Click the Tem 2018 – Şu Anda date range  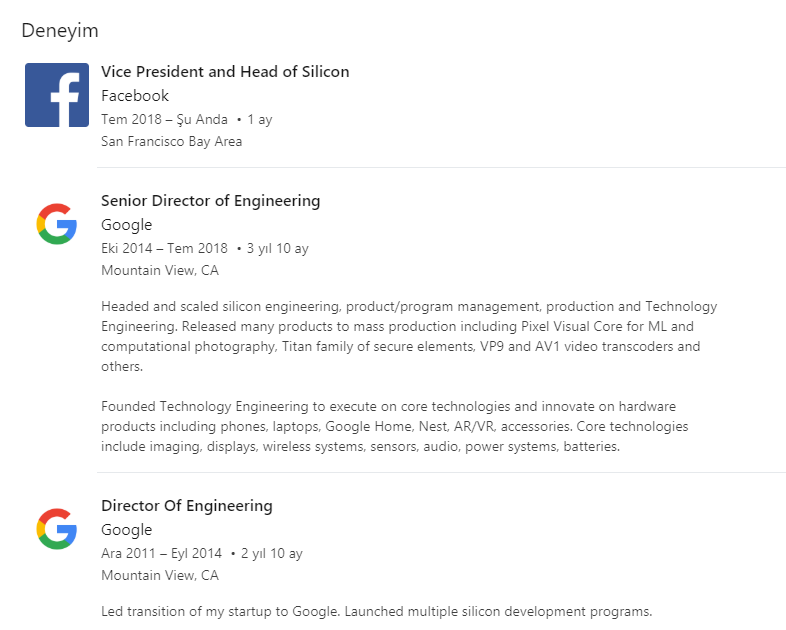click(x=164, y=119)
